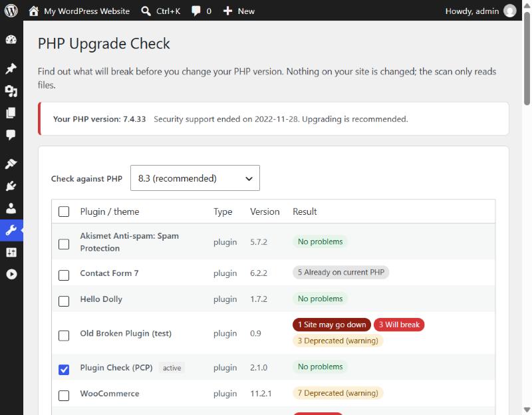Click the Akismet No problems badge
Screen dimensions: 532x415
pyautogui.click(x=321, y=241)
